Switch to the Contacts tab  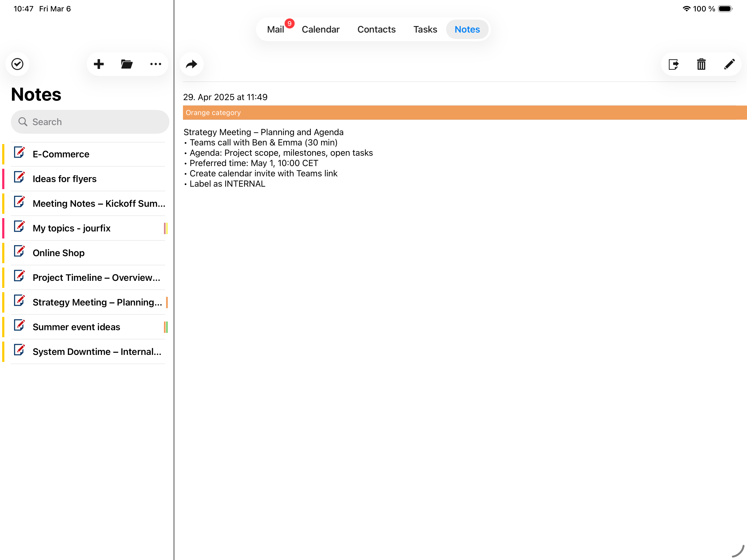point(376,29)
